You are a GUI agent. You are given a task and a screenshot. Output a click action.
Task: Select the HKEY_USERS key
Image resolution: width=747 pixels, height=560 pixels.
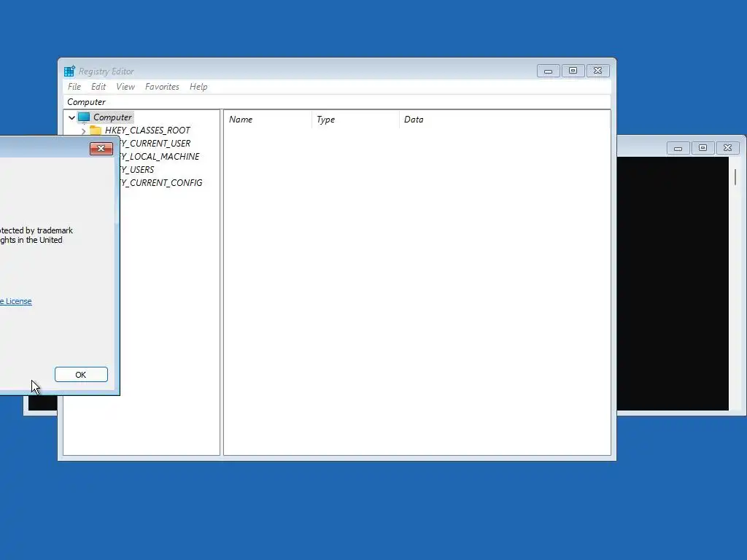(x=137, y=169)
